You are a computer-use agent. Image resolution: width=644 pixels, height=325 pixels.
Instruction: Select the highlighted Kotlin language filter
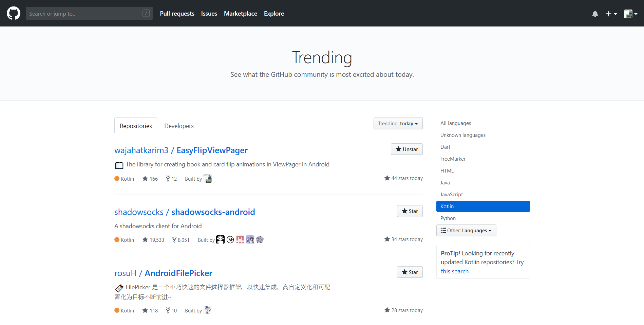[483, 206]
